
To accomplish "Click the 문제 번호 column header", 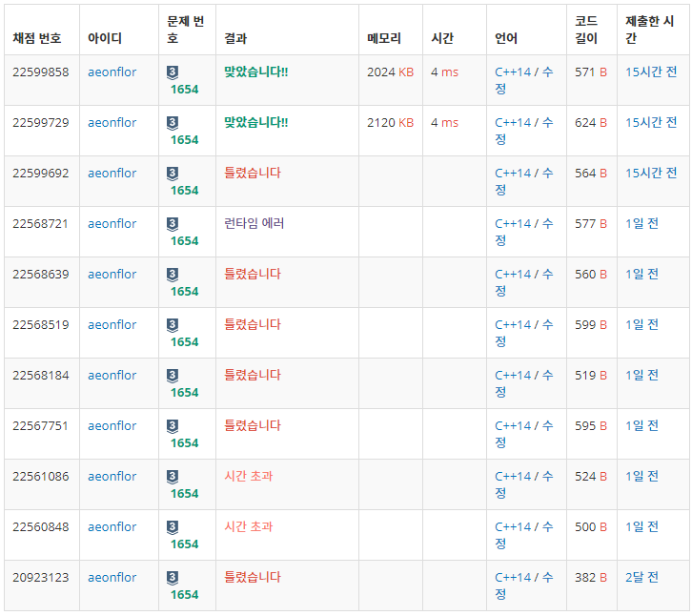I will tap(185, 30).
